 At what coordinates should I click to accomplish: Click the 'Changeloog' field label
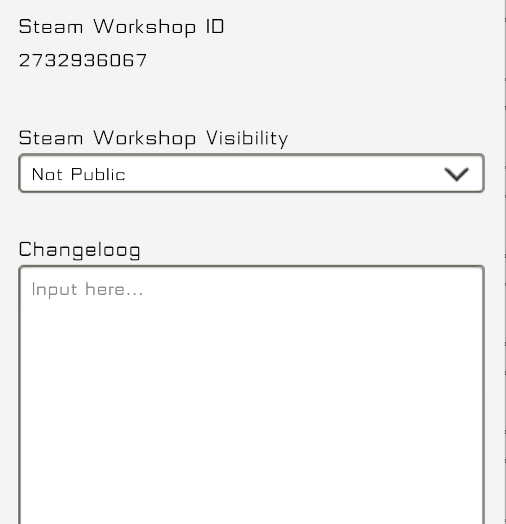coord(80,250)
